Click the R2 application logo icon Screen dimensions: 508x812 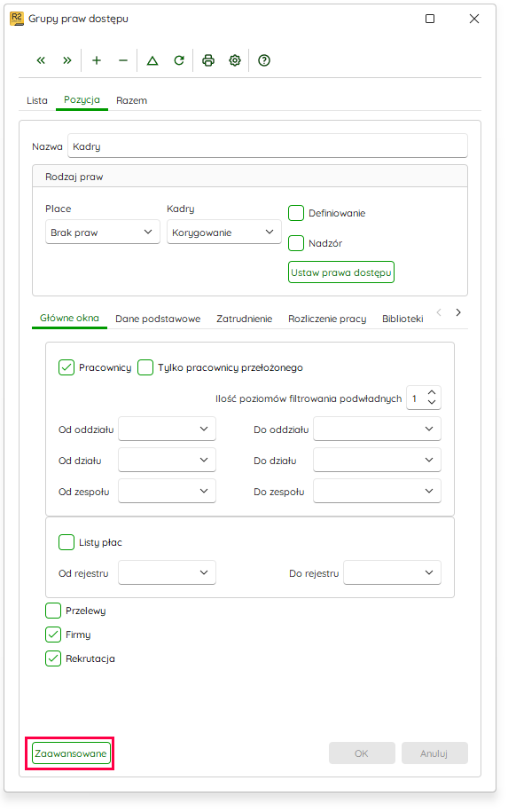17,19
